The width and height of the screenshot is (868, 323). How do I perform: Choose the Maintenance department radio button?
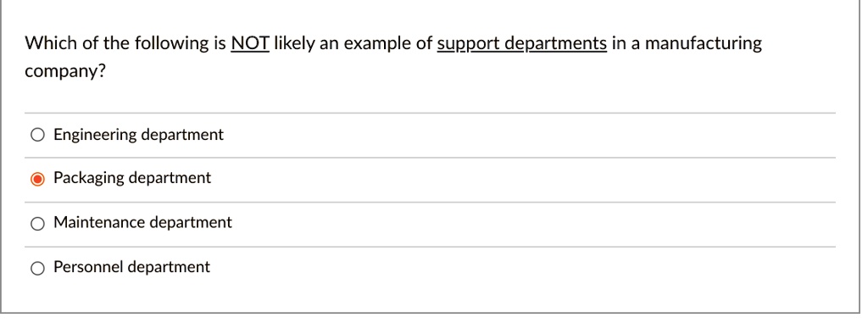pyautogui.click(x=37, y=224)
